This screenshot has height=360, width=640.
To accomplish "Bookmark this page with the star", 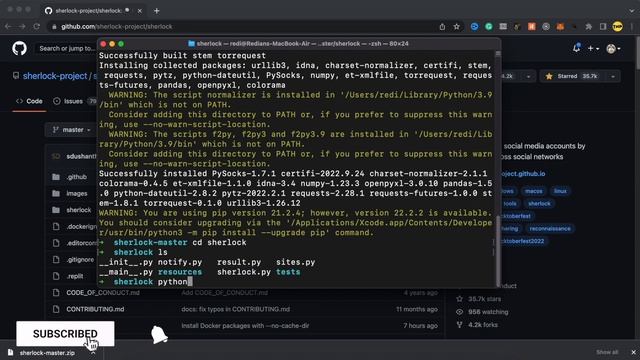I will pyautogui.click(x=456, y=27).
